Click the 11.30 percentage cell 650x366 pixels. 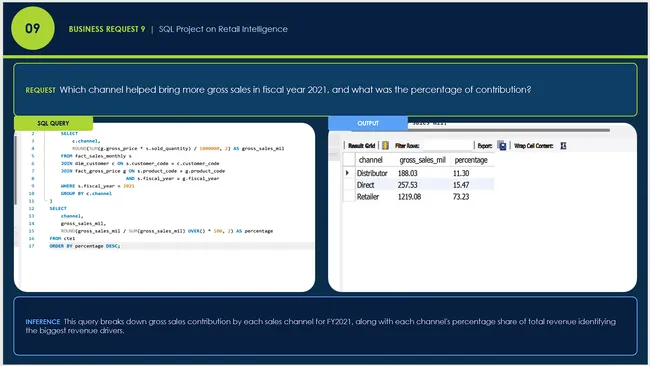[x=461, y=173]
